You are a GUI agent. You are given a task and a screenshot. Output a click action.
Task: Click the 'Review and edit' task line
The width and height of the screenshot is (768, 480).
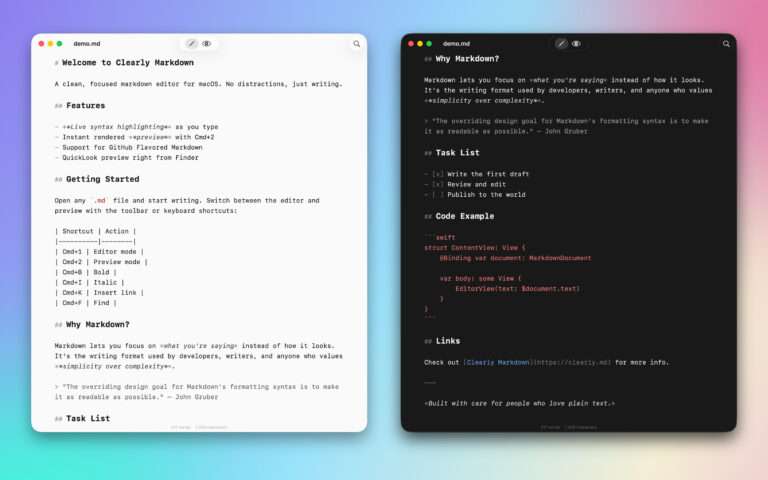pos(465,185)
